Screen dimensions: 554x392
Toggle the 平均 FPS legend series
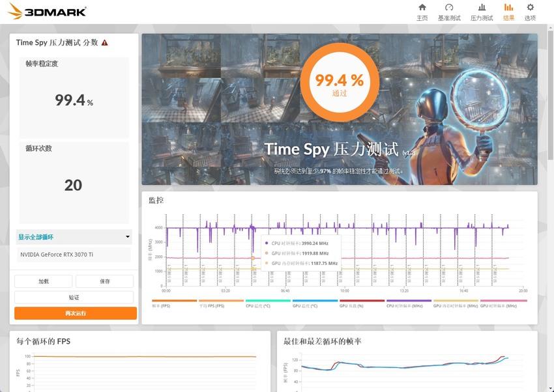click(x=221, y=304)
